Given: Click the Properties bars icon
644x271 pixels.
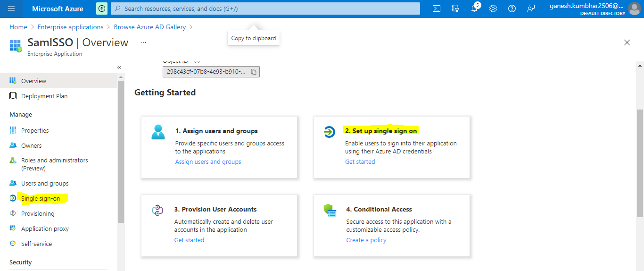Looking at the screenshot, I should point(13,130).
